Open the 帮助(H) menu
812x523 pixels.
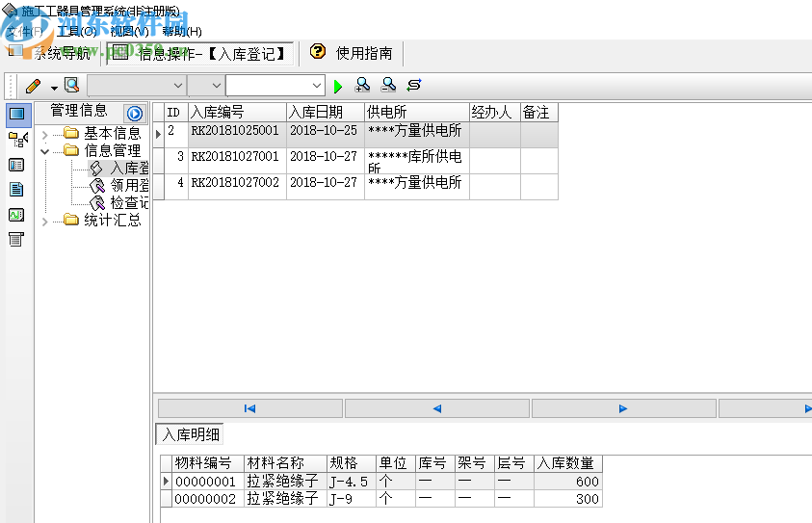pos(182,32)
